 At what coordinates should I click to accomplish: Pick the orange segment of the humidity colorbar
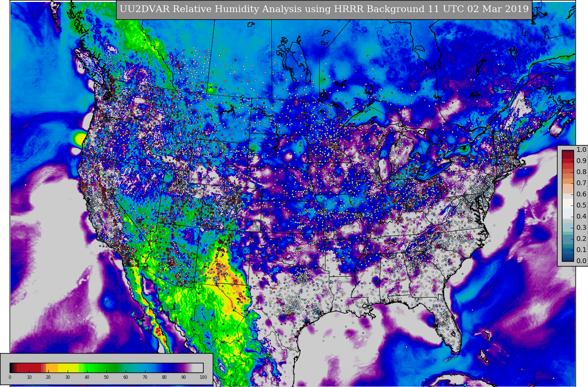52,368
